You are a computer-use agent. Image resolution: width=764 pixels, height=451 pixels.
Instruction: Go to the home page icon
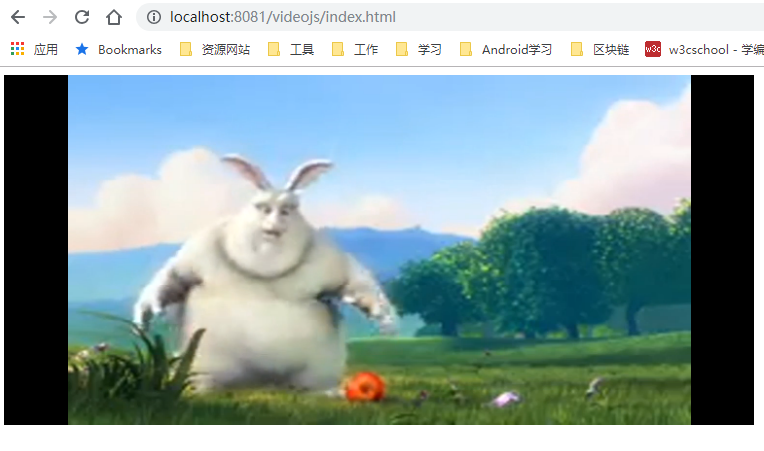tap(114, 17)
